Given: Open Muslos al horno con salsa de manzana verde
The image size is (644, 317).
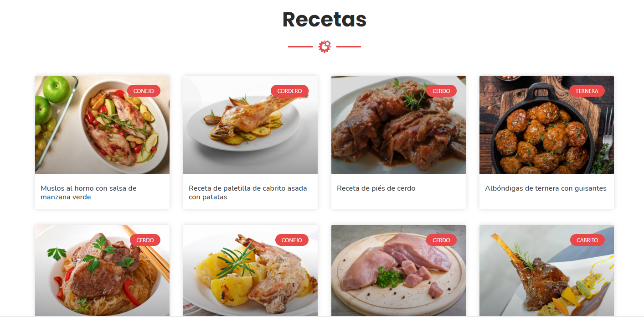Looking at the screenshot, I should (88, 192).
